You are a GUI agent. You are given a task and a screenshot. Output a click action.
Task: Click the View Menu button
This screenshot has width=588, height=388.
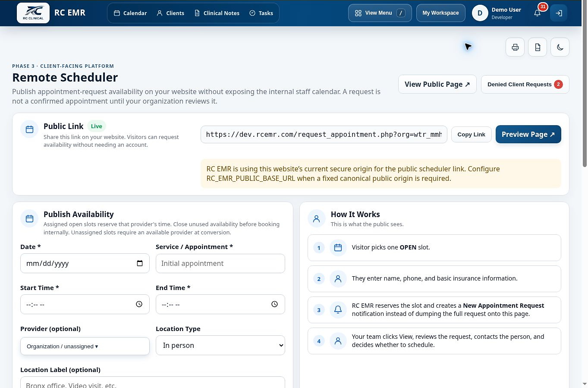(380, 13)
